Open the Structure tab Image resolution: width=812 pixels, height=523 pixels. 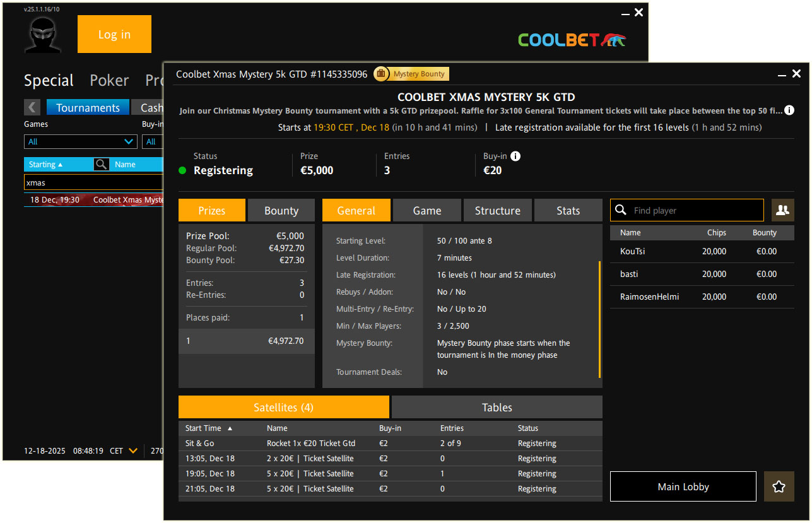(497, 211)
